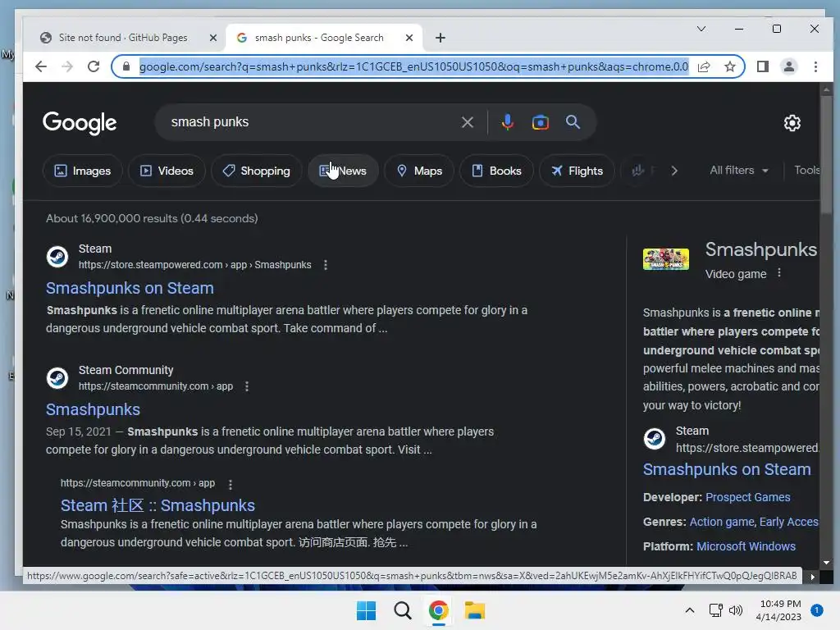840x630 pixels.
Task: Open a new browser tab
Action: click(x=440, y=38)
